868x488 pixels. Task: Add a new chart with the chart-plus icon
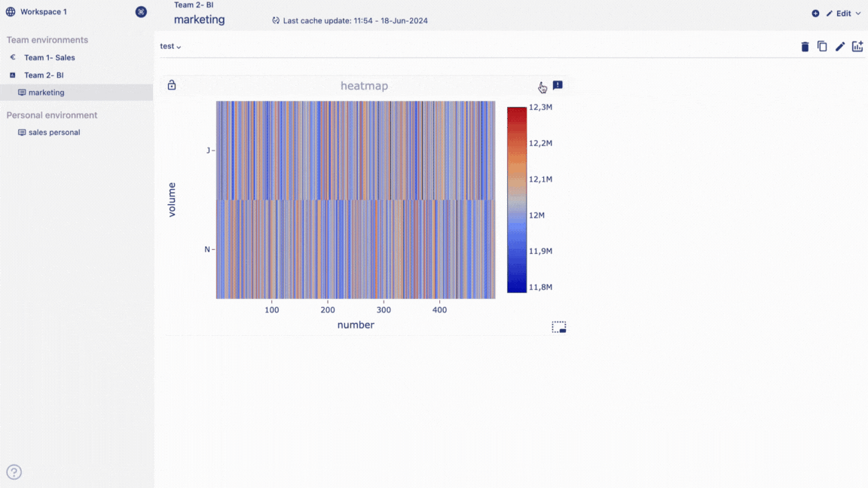pyautogui.click(x=857, y=47)
